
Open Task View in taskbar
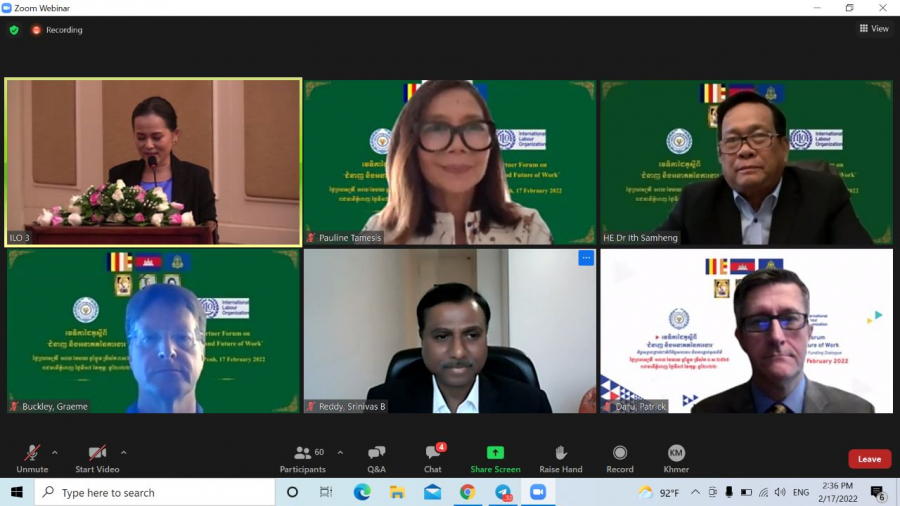pyautogui.click(x=326, y=492)
